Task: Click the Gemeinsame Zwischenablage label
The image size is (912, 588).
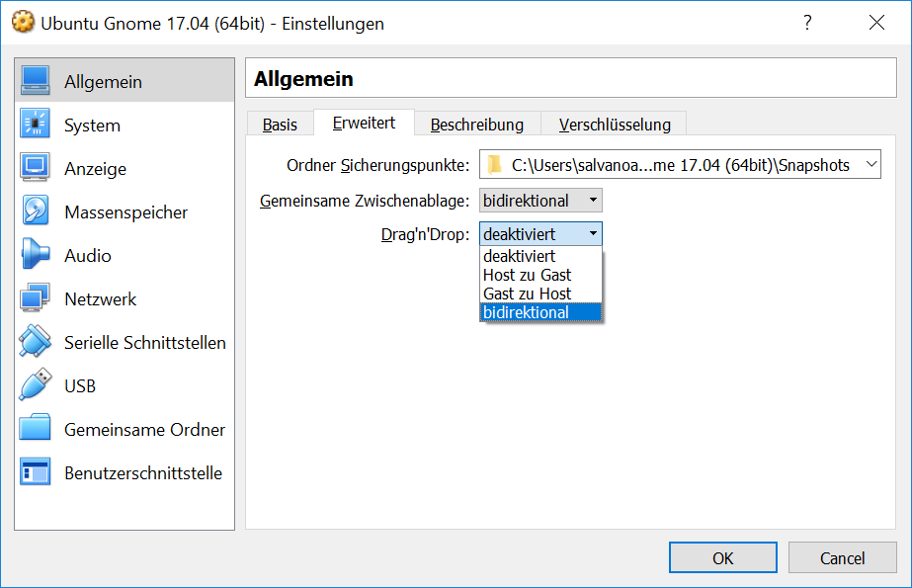Action: (x=365, y=201)
